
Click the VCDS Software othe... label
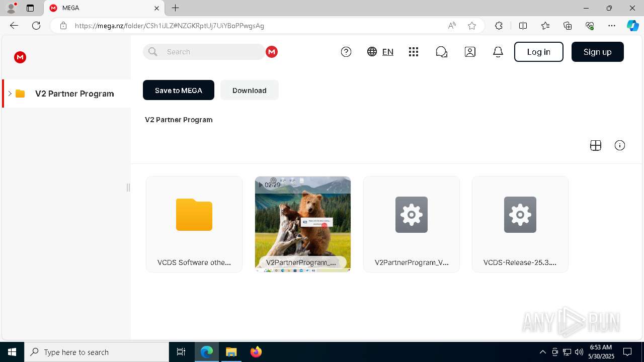[x=194, y=262]
